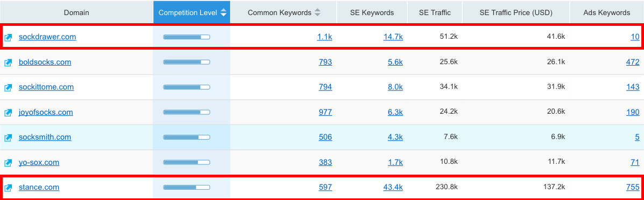Screen dimensions: 644x200
Task: Open external link icon for sockittome.com
Action: 8,88
